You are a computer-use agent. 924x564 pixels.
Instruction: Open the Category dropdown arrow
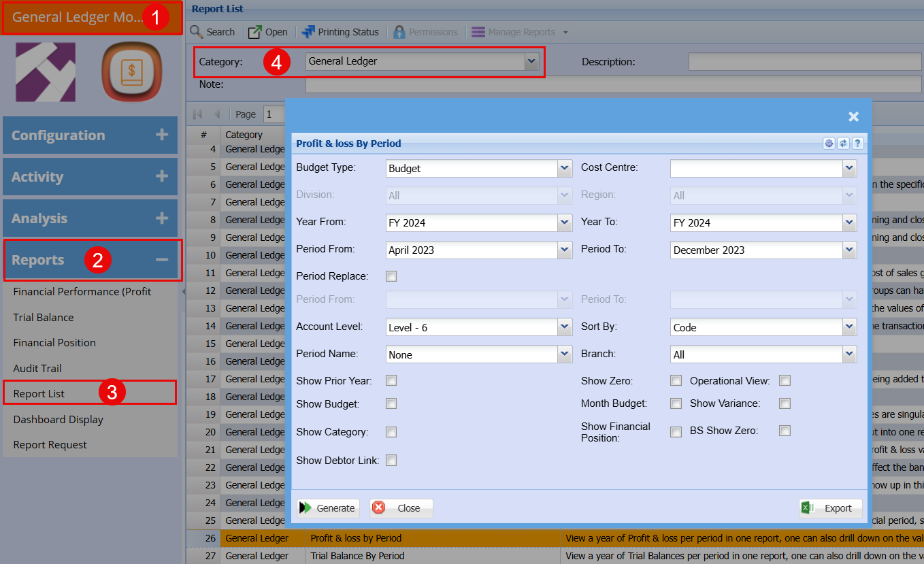pyautogui.click(x=531, y=61)
